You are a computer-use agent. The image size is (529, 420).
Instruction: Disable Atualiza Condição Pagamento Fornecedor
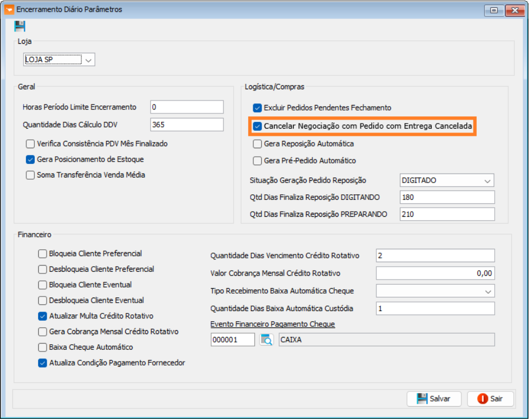pos(43,363)
